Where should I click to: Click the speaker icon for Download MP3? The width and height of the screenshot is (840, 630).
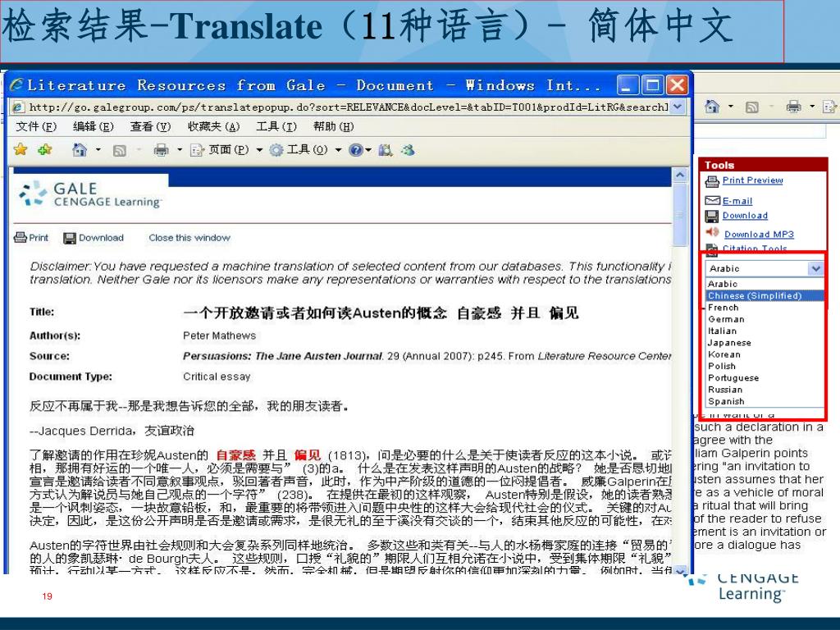712,232
